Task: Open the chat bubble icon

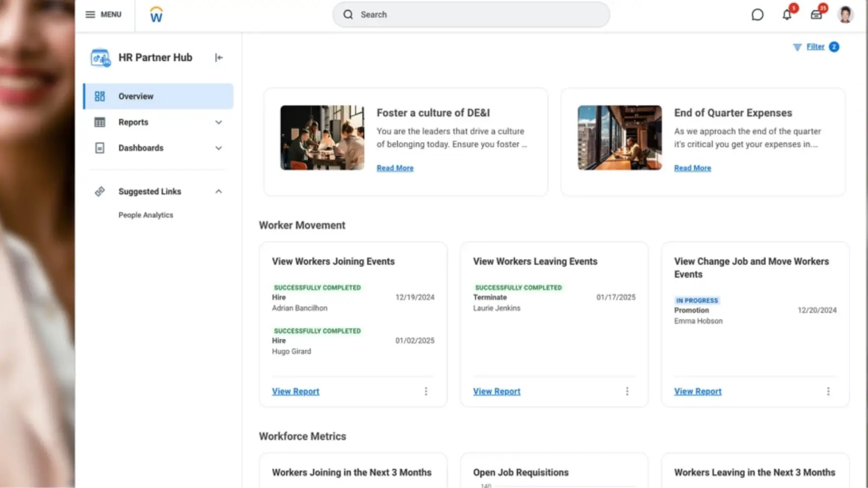Action: pyautogui.click(x=757, y=15)
